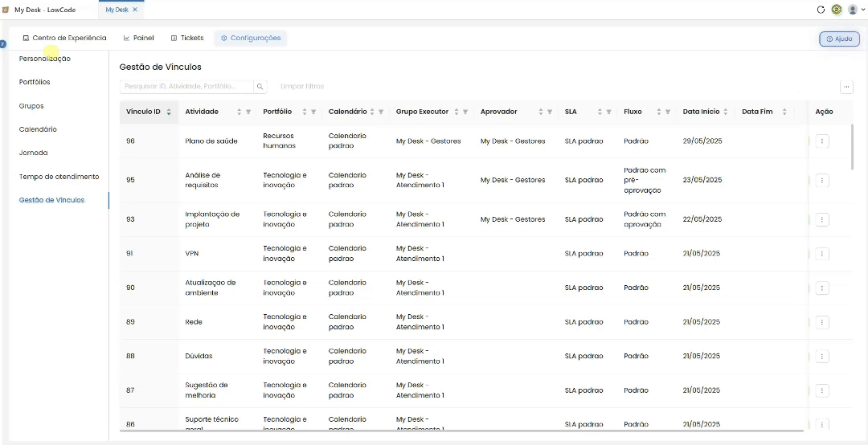
Task: Sort the Data Início column
Action: pos(725,112)
